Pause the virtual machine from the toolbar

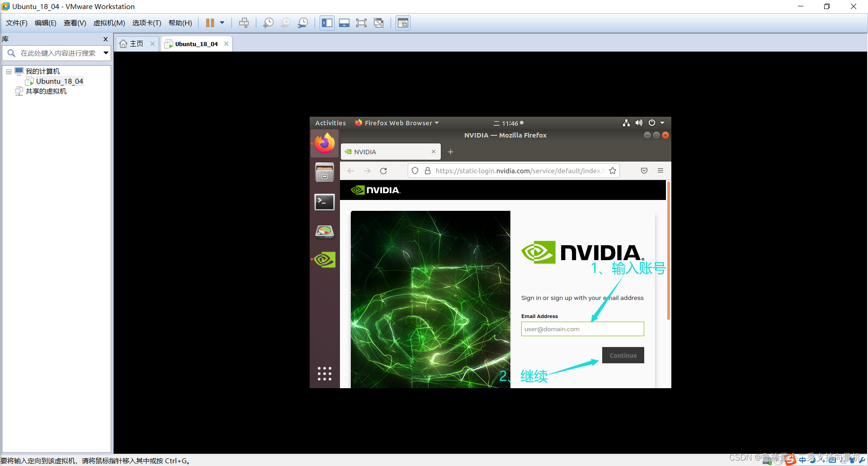point(210,23)
